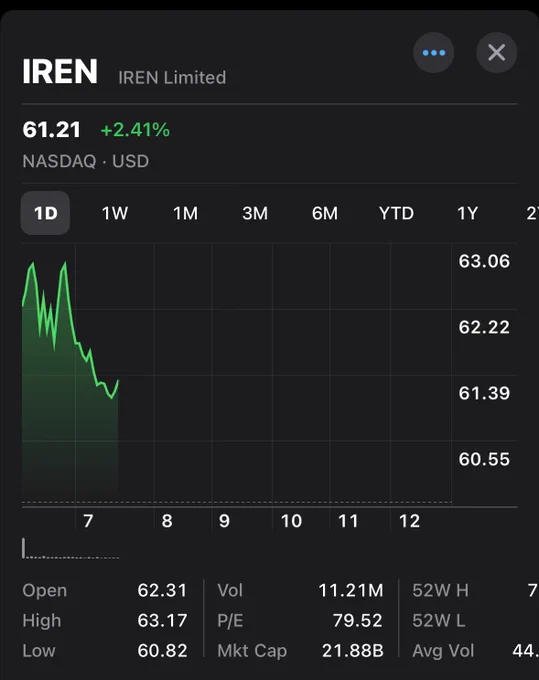
Task: Tap the Mkt Cap 21.88B value
Action: (x=353, y=651)
